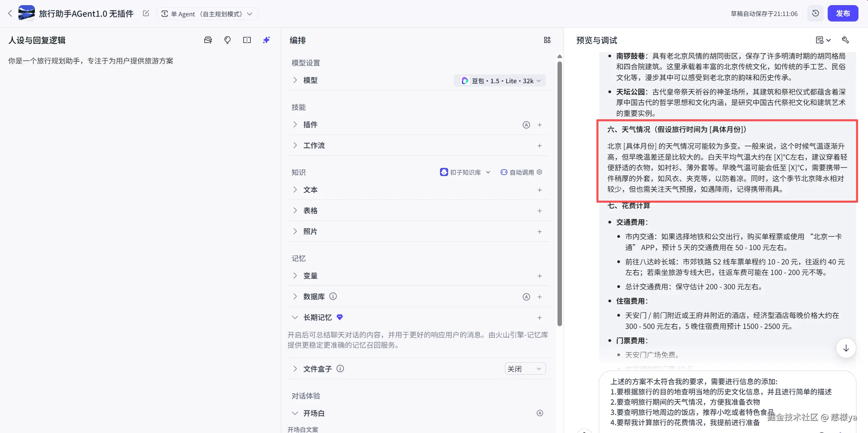Open the layout grid icon beside 编排
The width and height of the screenshot is (868, 433).
(547, 40)
